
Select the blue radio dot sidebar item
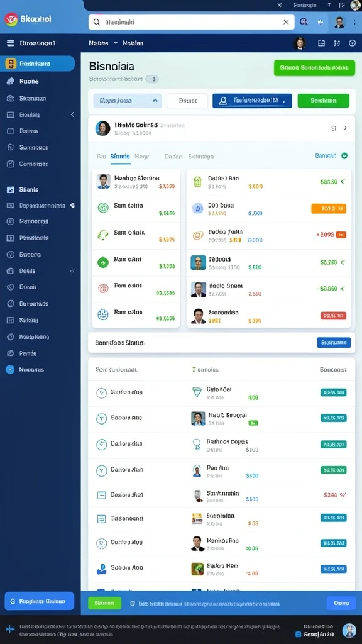tap(10, 370)
